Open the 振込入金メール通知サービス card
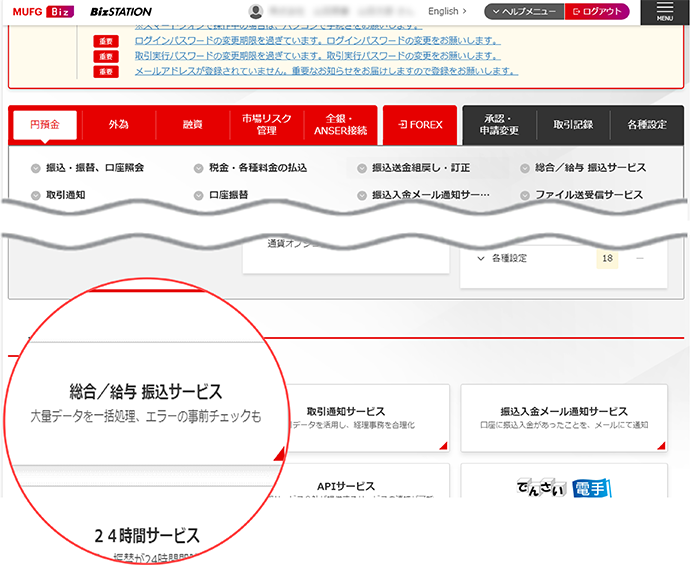Screen dimensions: 690x565 (564, 418)
